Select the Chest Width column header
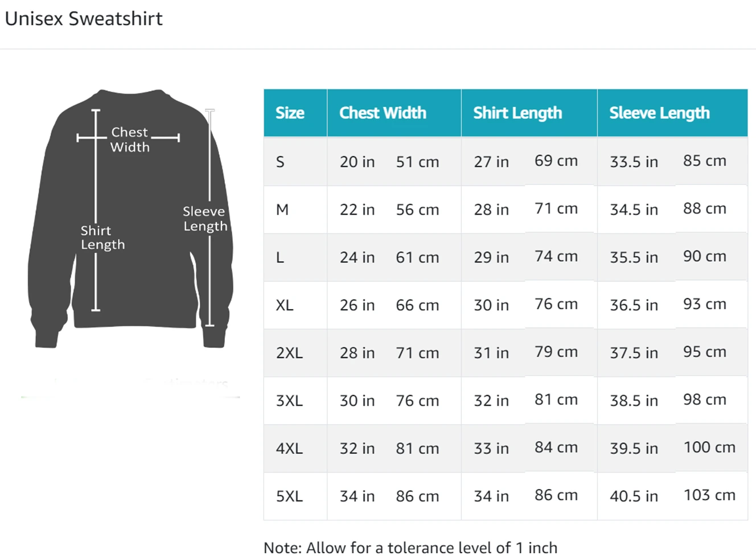Image resolution: width=756 pixels, height=559 pixels. 383,113
